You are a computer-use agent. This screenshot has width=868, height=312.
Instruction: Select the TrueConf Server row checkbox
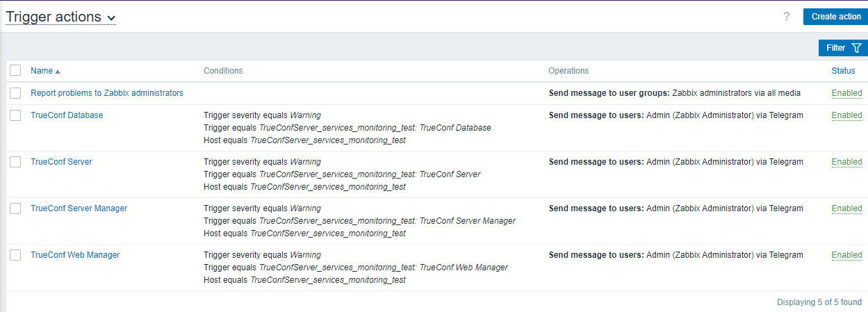point(15,162)
